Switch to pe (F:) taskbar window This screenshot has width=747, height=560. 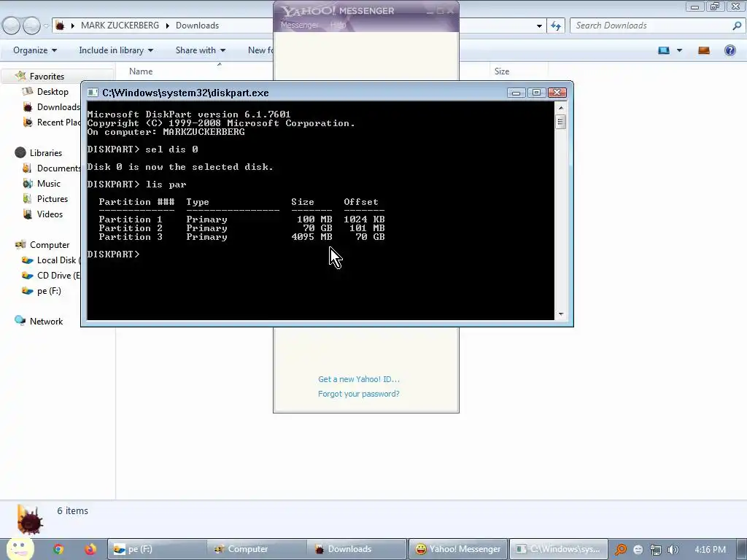pos(158,549)
